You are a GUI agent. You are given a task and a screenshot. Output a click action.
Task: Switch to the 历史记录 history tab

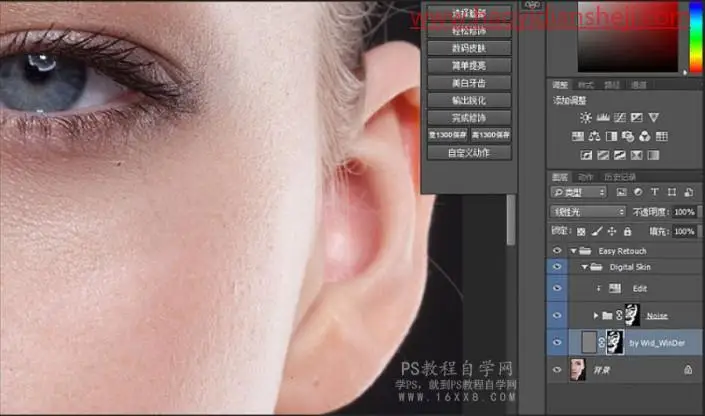620,177
